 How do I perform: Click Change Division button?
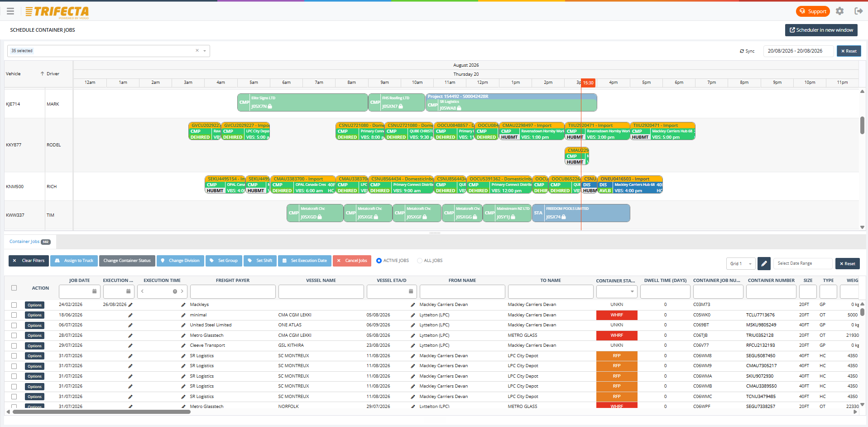click(180, 261)
